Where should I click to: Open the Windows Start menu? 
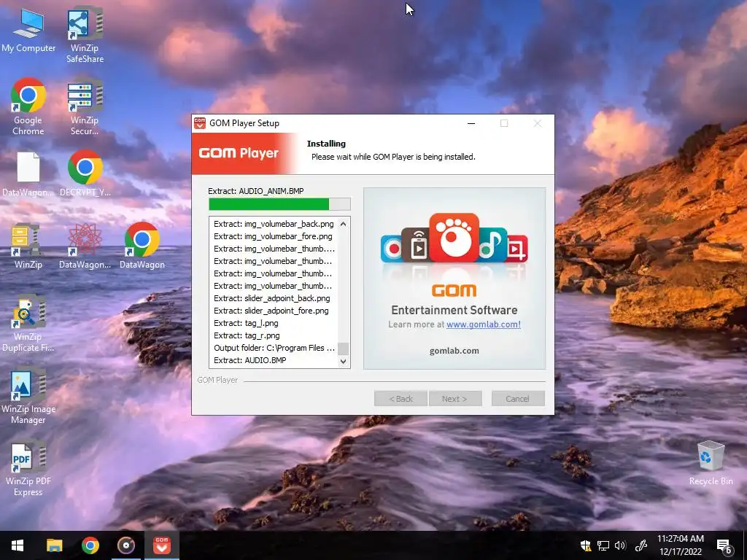point(18,545)
